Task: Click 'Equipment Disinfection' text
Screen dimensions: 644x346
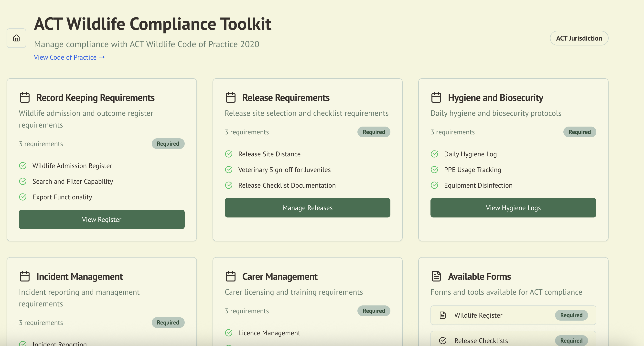Action: 478,185
